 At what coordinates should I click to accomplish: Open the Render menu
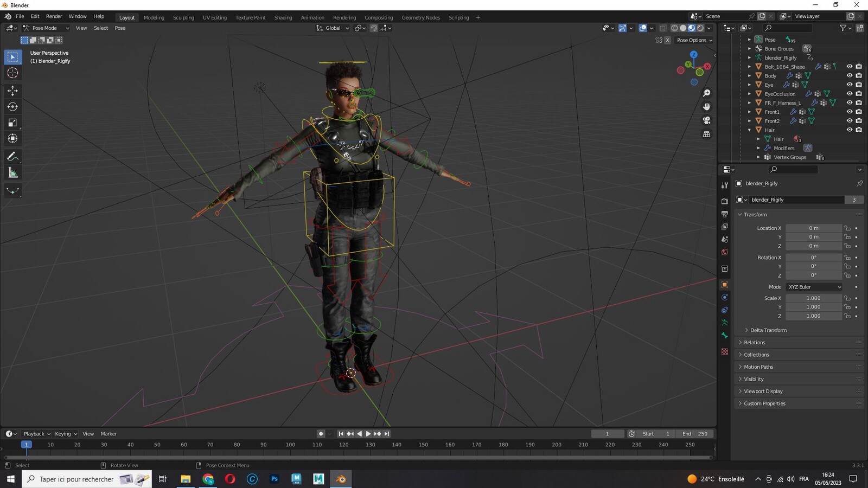click(x=54, y=16)
